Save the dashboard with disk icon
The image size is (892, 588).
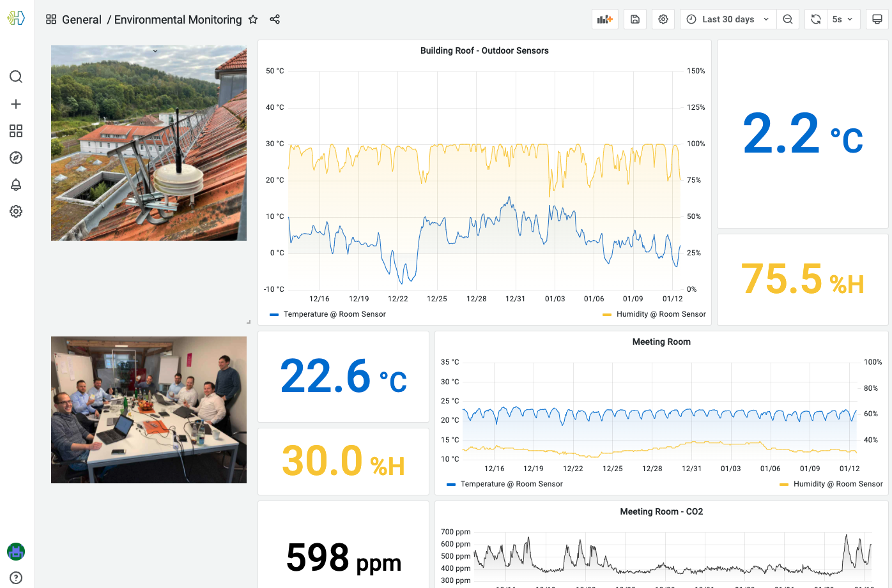pos(635,19)
